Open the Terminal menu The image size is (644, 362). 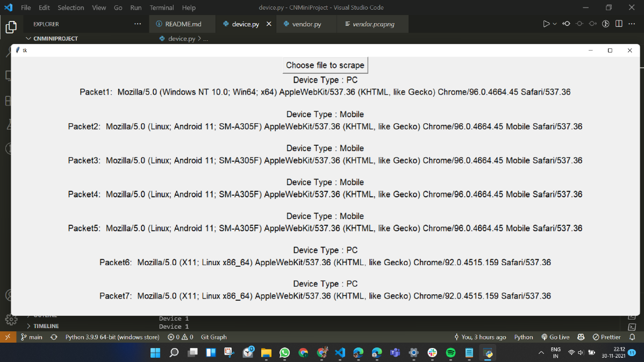coord(161,8)
